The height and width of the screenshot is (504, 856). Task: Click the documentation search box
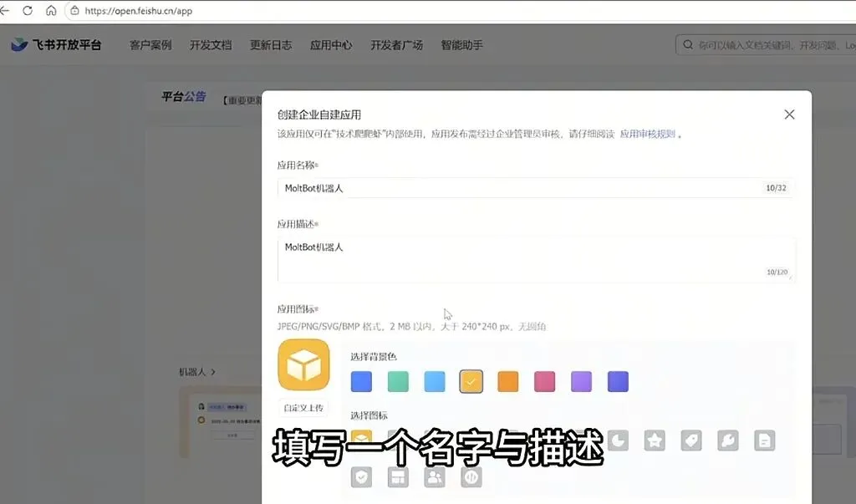click(766, 45)
